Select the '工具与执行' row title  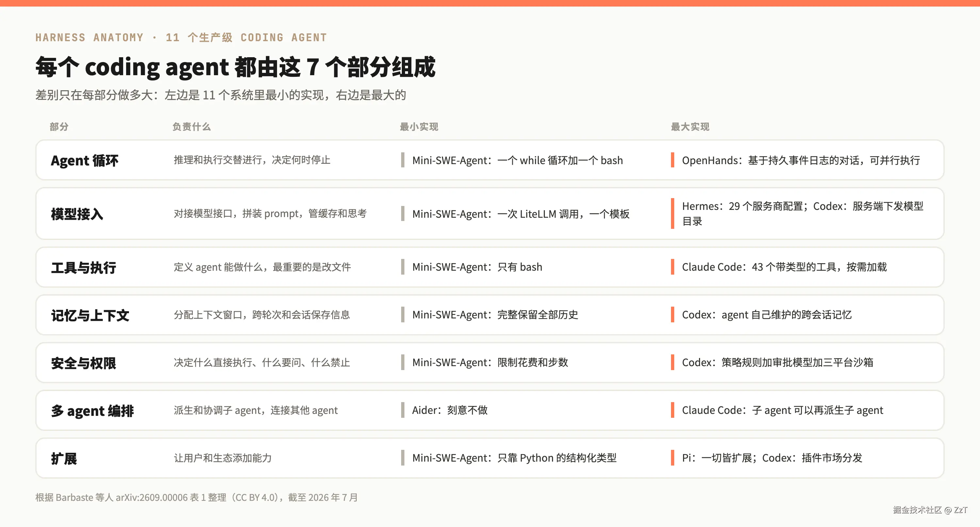[x=84, y=267]
